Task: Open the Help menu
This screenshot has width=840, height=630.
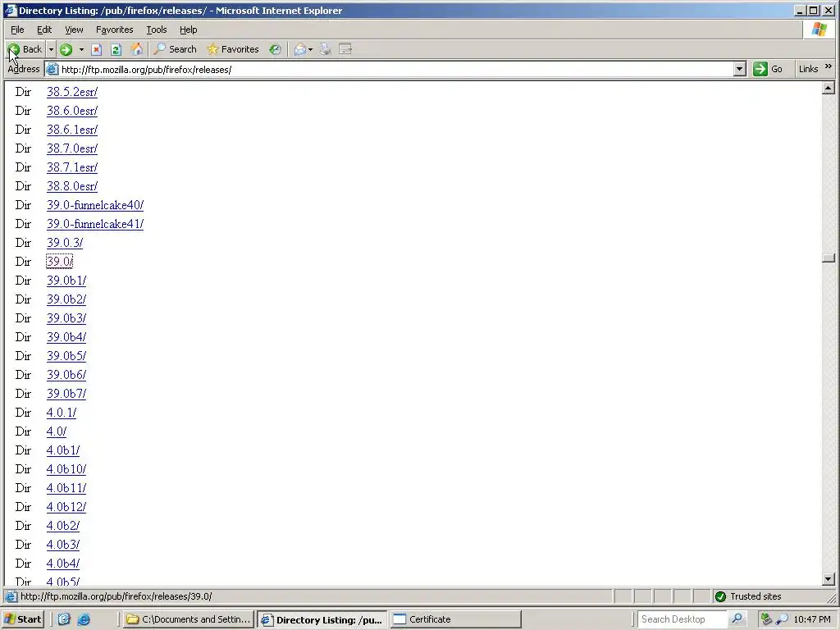Action: tap(188, 30)
